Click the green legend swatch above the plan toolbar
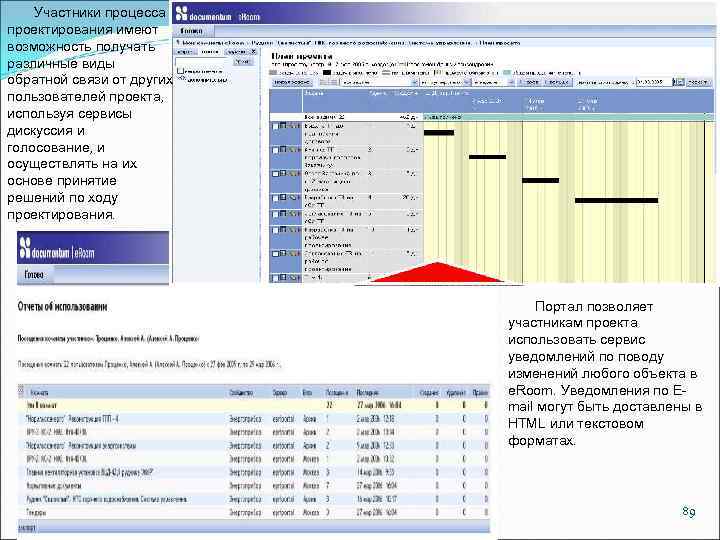This screenshot has width=720, height=540. 507,73
